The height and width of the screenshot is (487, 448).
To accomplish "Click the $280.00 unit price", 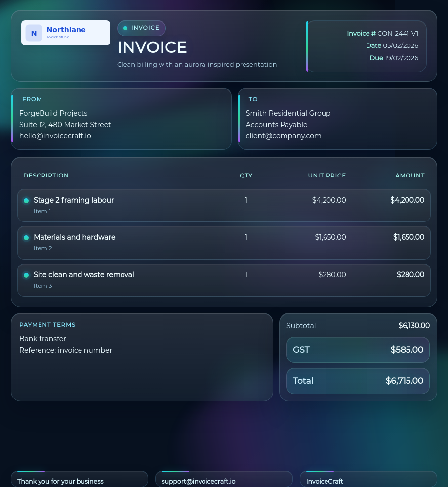I will pyautogui.click(x=332, y=275).
